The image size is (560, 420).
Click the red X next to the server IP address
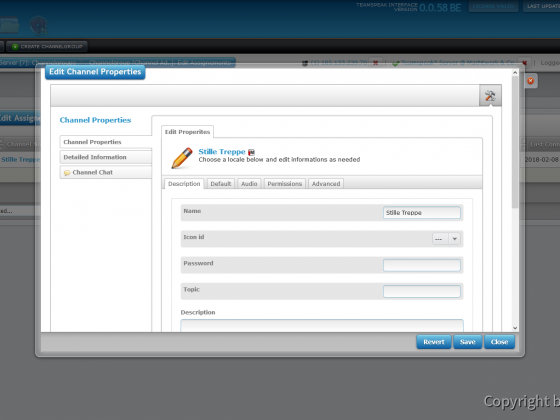375,63
